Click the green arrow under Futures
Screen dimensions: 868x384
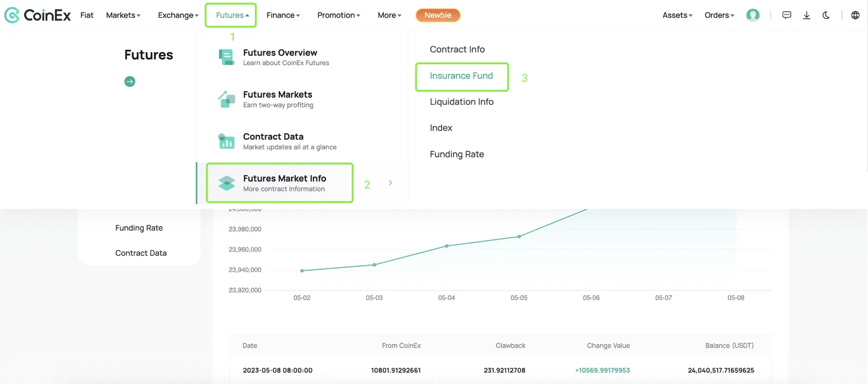point(130,81)
